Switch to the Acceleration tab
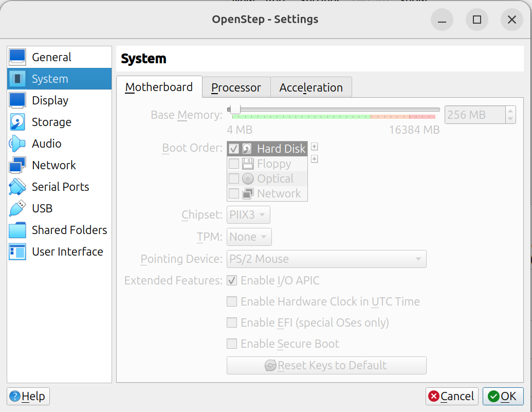 click(x=310, y=87)
